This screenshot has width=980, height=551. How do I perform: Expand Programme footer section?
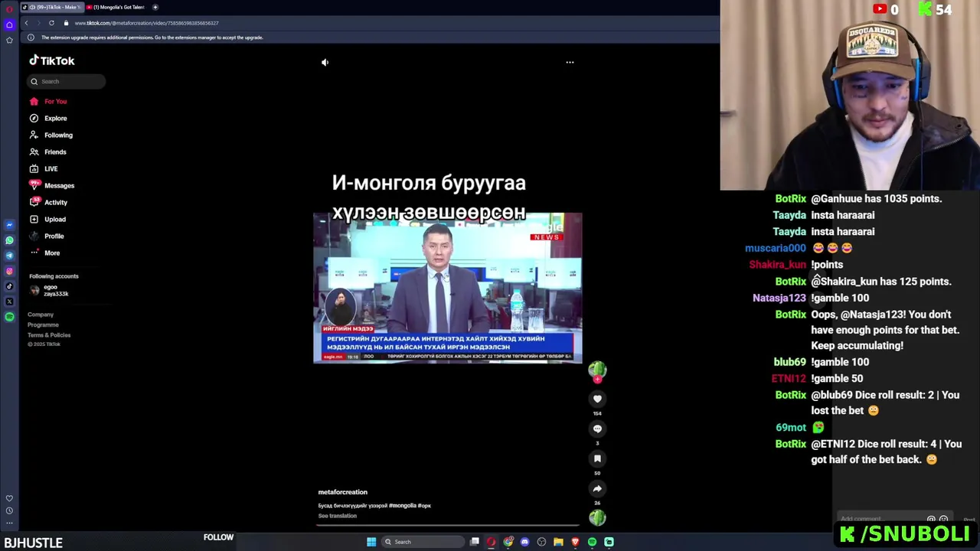point(43,324)
